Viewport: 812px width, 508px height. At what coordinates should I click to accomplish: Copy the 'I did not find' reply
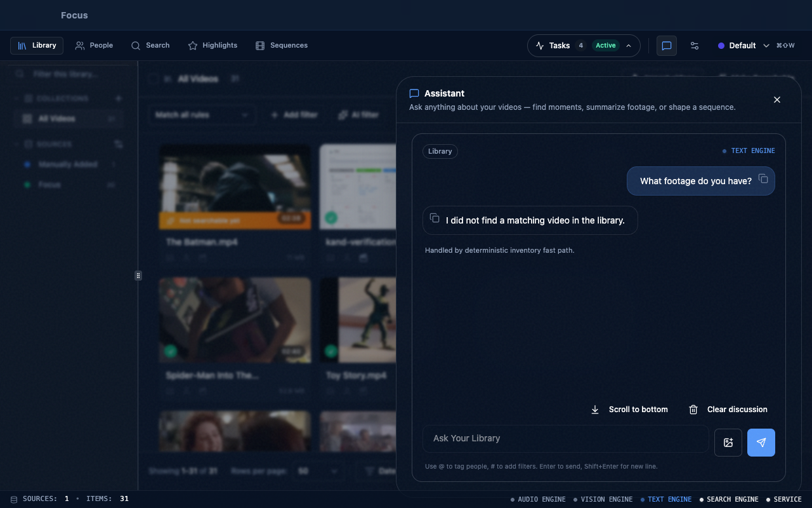435,218
